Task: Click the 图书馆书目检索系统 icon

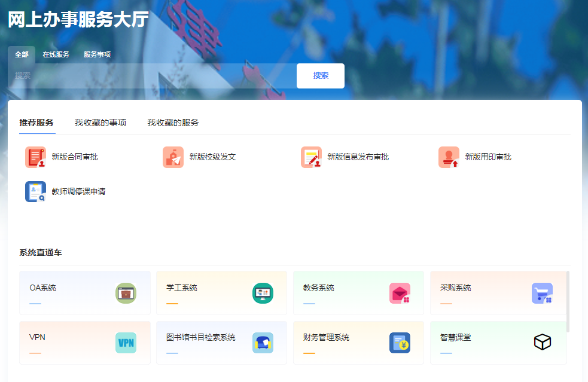Action: click(263, 343)
